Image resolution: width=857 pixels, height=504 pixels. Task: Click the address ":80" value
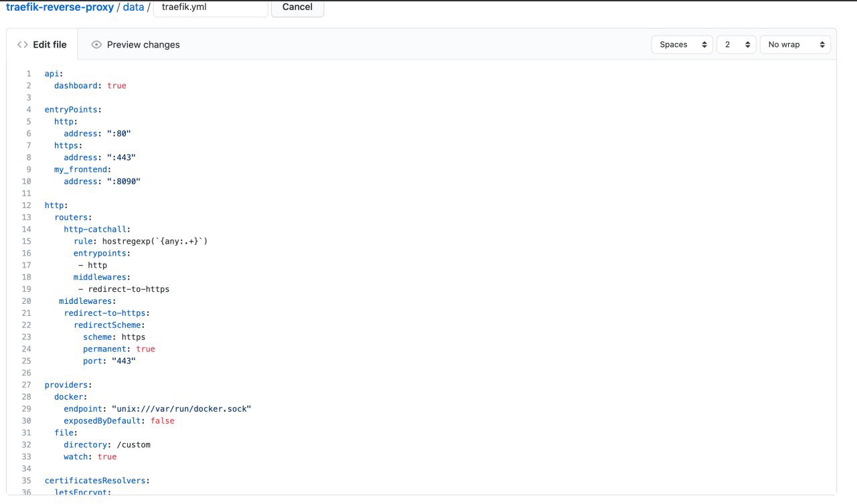click(119, 134)
